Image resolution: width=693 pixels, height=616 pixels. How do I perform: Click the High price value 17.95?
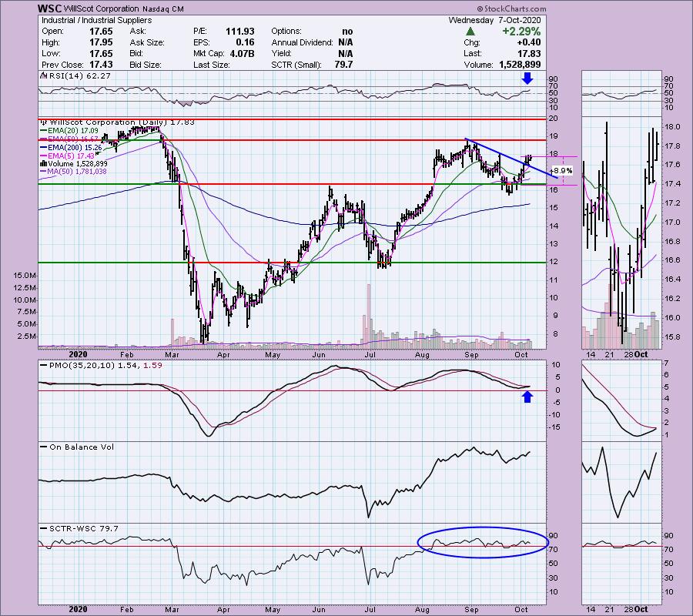click(101, 42)
